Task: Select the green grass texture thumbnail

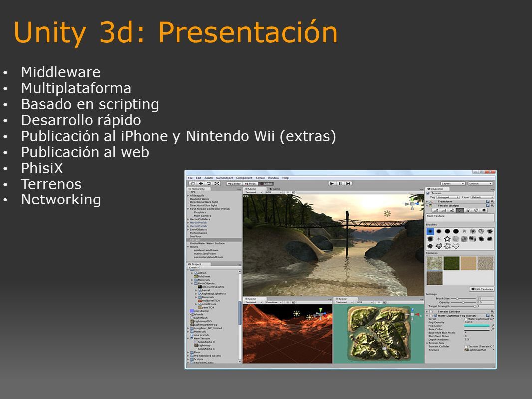Action: (451, 263)
